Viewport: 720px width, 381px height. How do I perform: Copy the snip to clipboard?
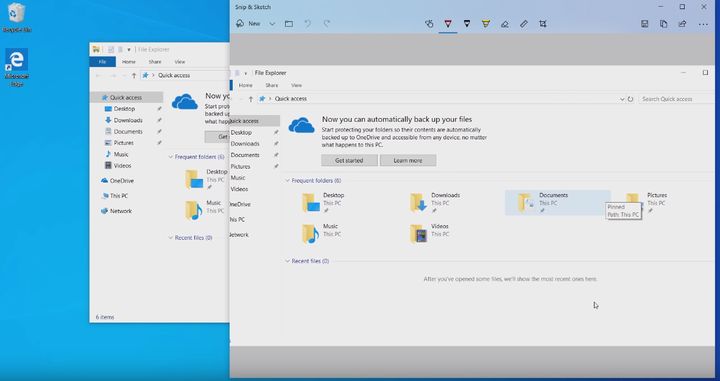[x=664, y=24]
